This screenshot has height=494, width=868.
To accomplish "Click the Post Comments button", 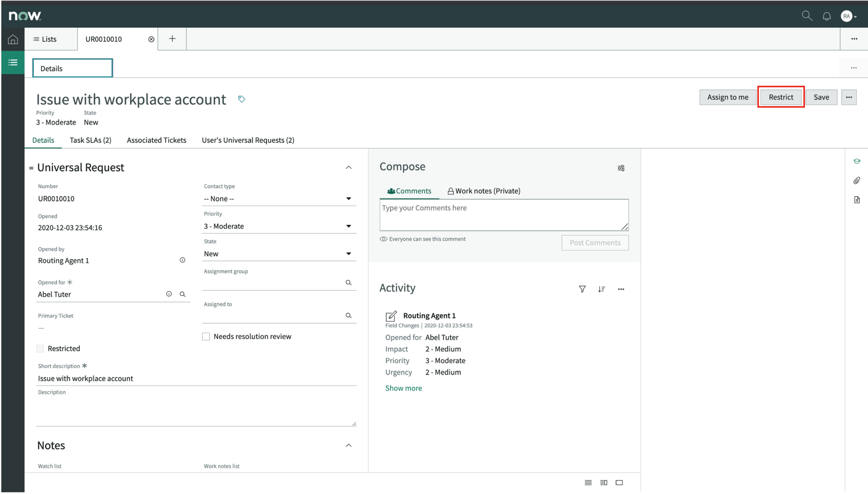I will point(595,243).
